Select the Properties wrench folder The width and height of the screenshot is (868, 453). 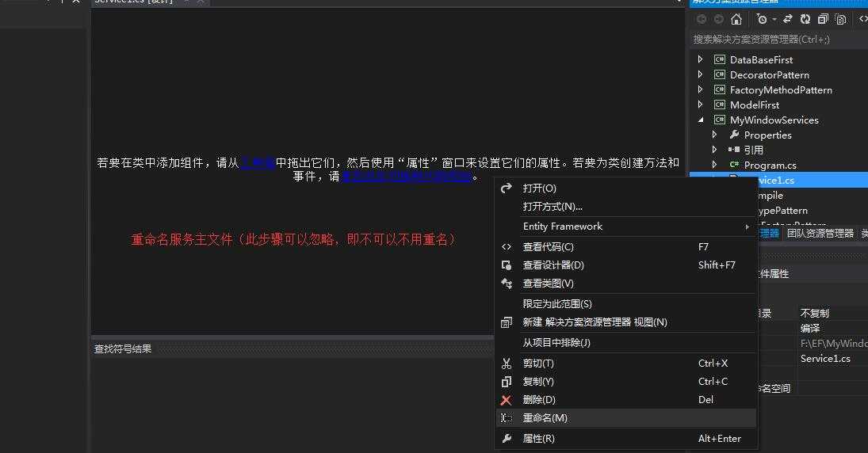pos(767,135)
